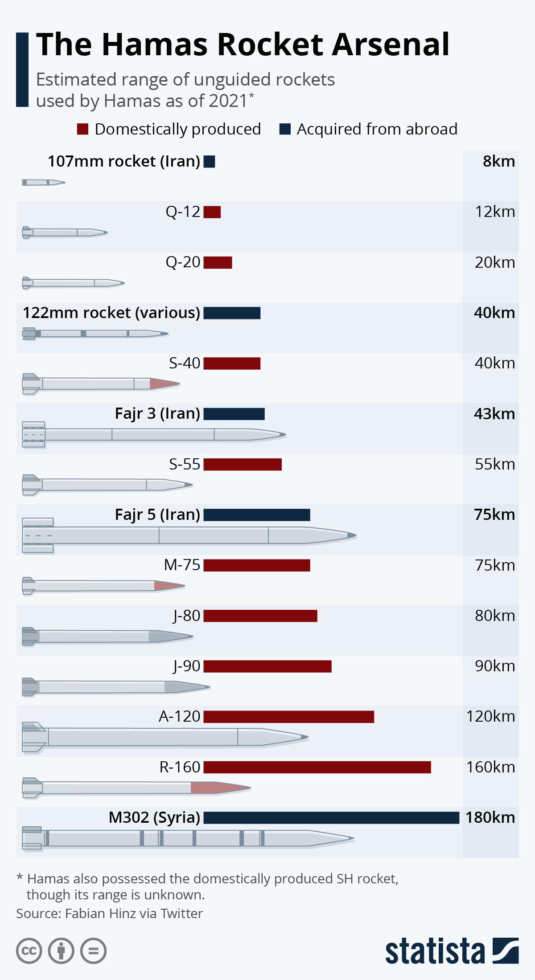Click the J-90 range bar

point(267,666)
